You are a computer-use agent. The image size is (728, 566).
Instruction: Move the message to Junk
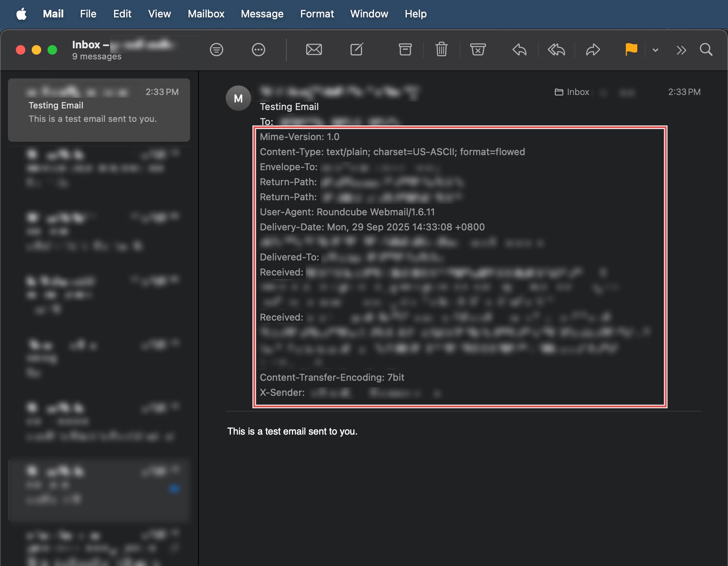[x=478, y=50]
